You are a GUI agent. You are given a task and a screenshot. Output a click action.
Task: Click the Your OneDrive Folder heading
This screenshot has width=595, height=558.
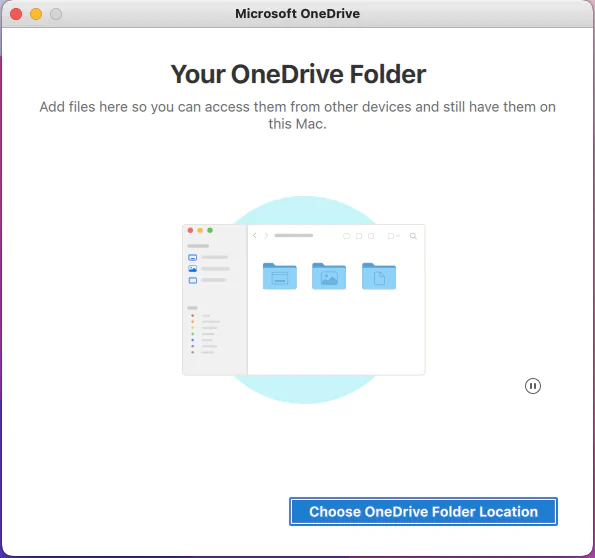pyautogui.click(x=298, y=74)
